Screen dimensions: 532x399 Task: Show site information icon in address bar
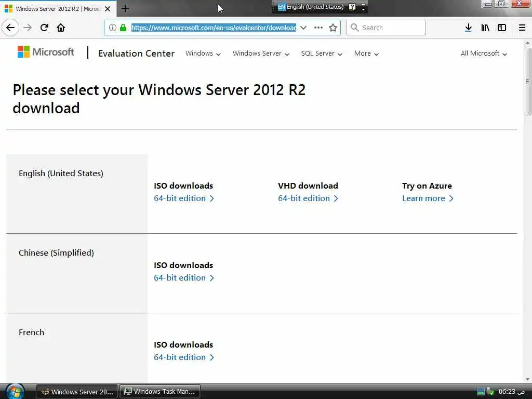(x=113, y=28)
